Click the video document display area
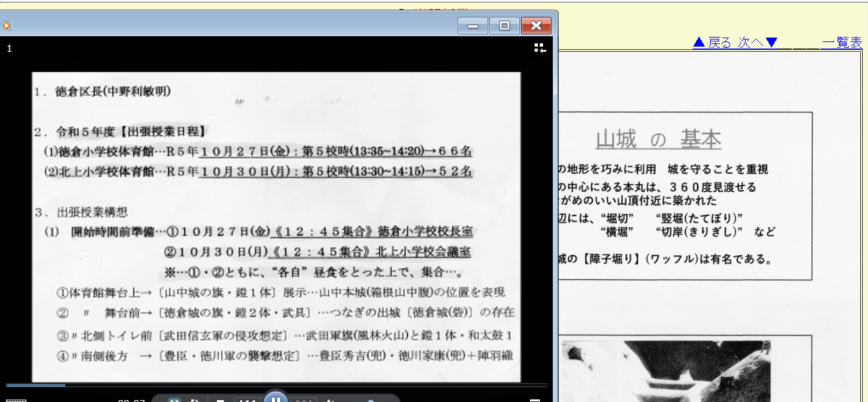Viewport: 868px width, 402px height. pos(276,227)
